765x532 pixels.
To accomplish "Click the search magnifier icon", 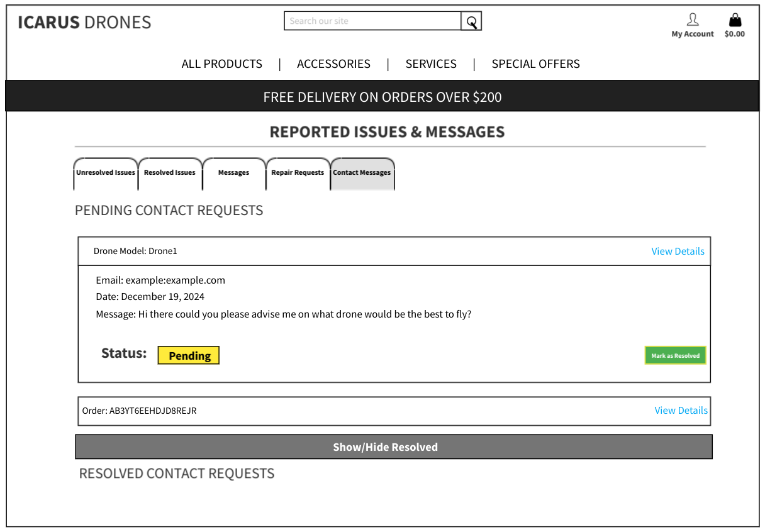I will point(471,21).
